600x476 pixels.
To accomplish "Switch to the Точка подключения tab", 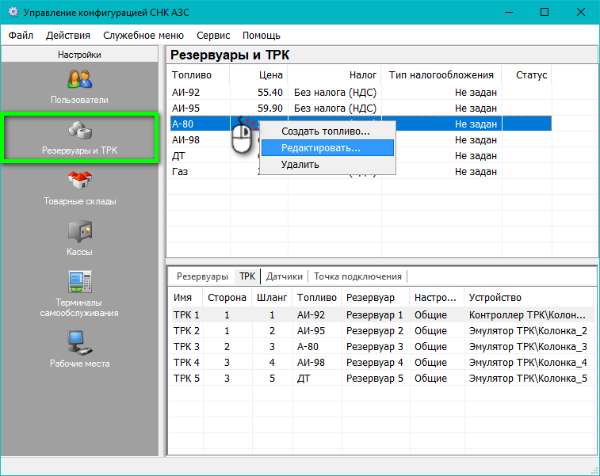I will click(357, 276).
